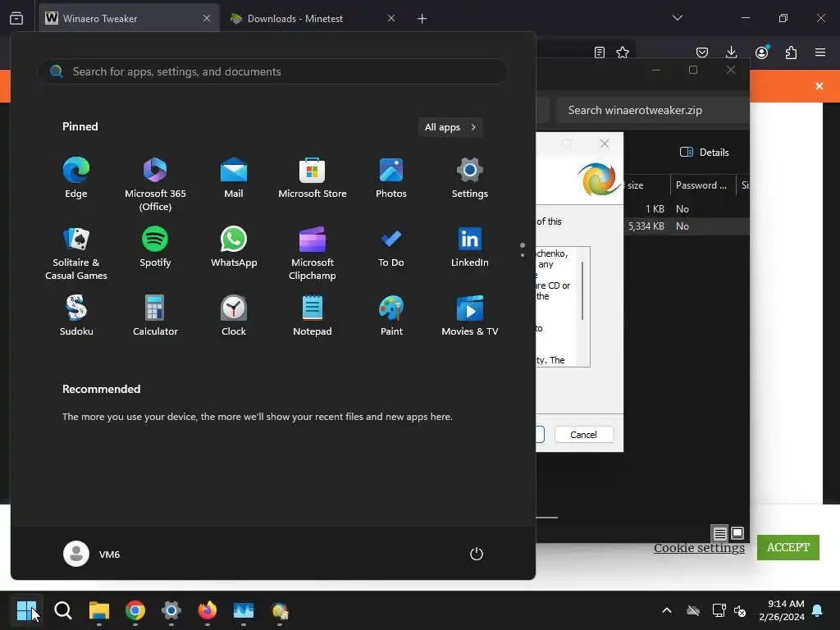Screen dimensions: 840x630
Task: List all browser tabs dropdown
Action: (x=678, y=18)
